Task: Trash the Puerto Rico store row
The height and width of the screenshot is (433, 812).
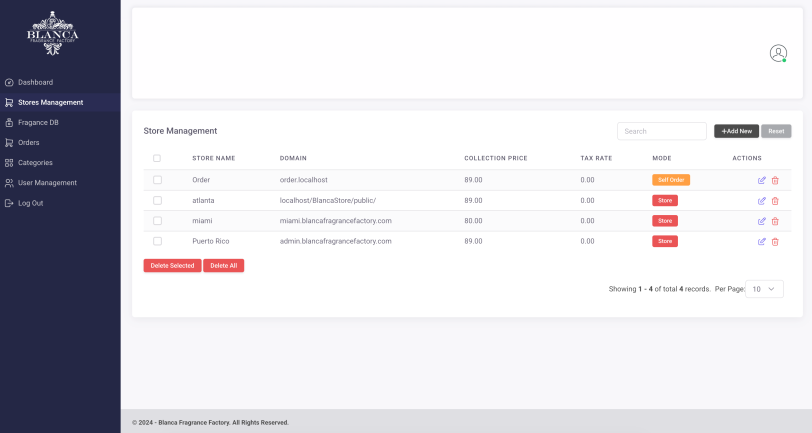Action: 775,241
